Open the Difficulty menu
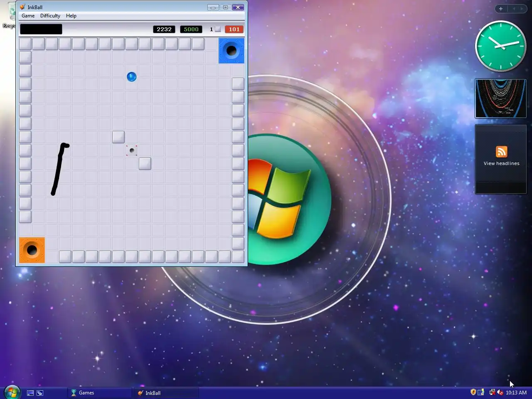Screen dimensions: 532x399 50,16
